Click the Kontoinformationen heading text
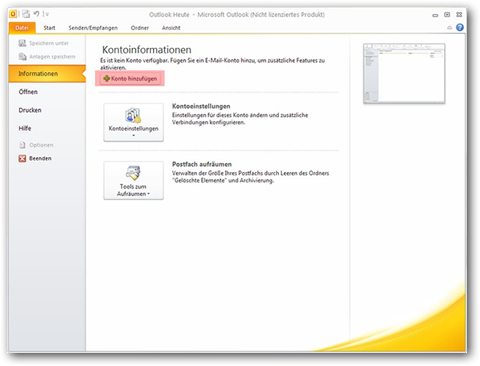480x366 pixels. pyautogui.click(x=147, y=50)
